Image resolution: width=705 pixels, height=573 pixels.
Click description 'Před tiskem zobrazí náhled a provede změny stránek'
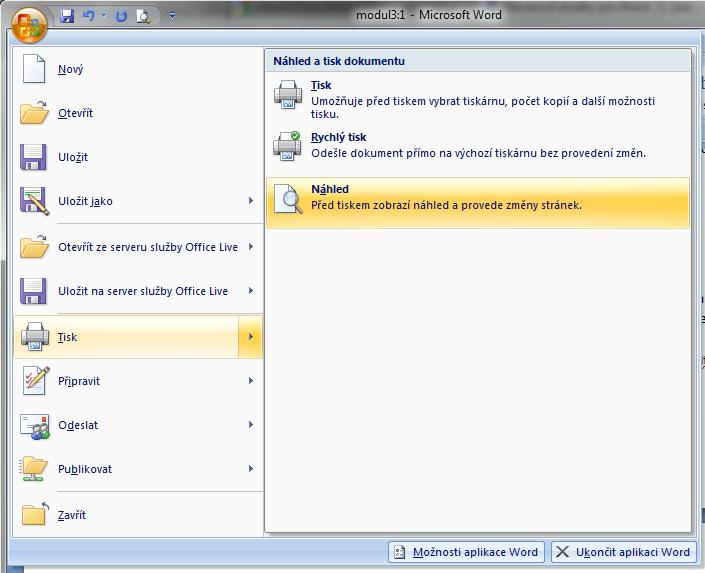tap(446, 206)
